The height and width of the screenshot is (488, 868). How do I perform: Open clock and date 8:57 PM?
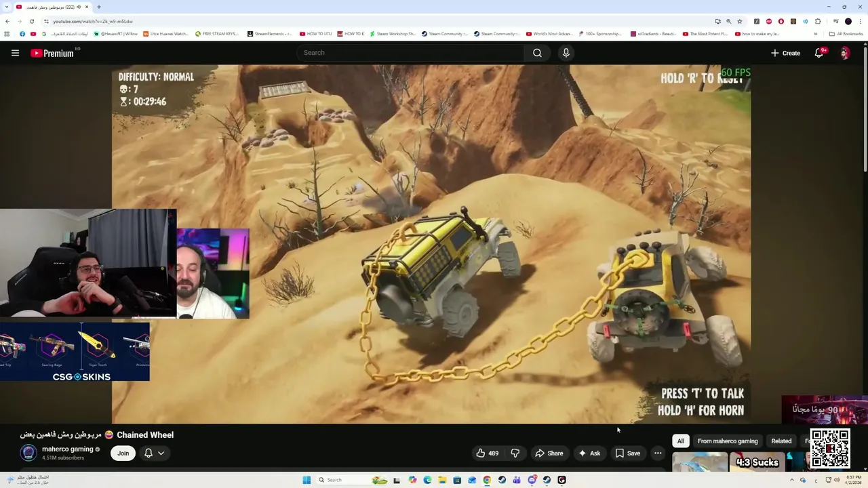853,480
